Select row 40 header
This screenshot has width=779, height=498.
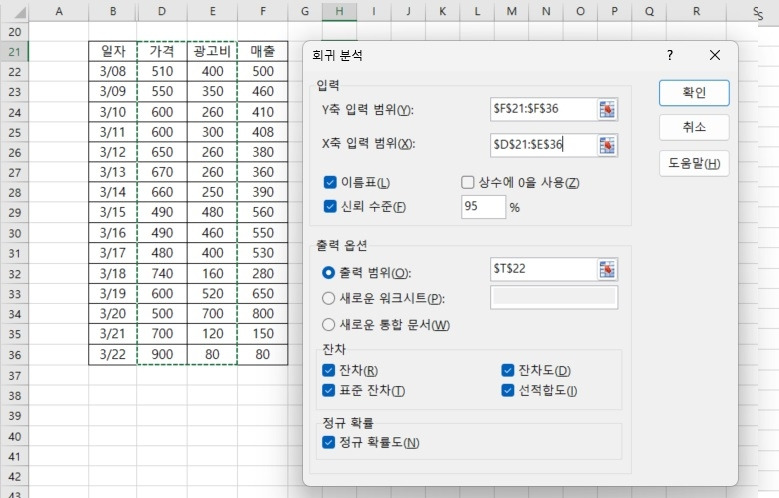[x=14, y=436]
